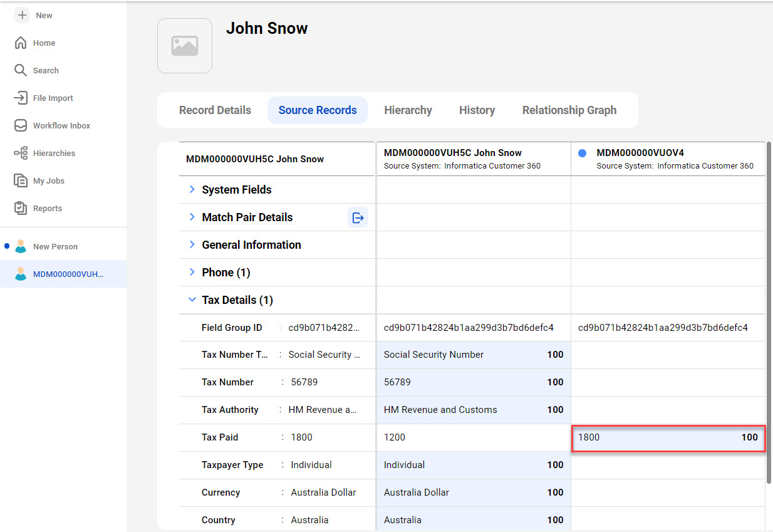Expand the System Fields section

point(192,189)
